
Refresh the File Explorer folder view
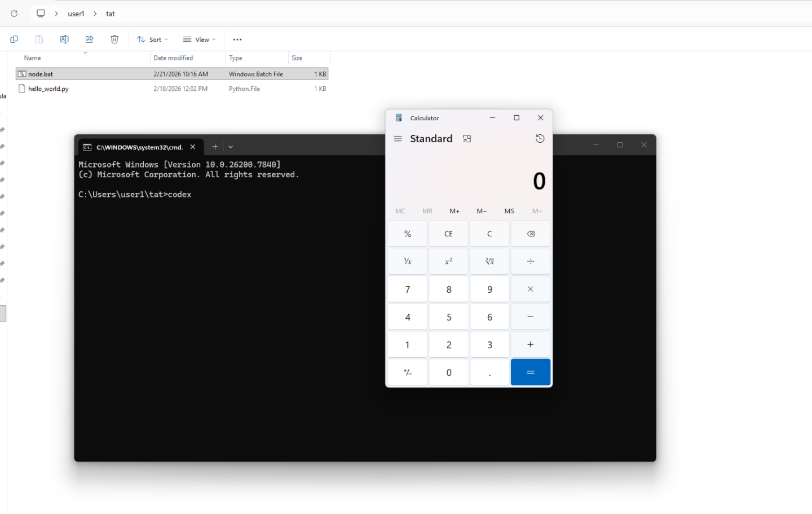point(14,14)
